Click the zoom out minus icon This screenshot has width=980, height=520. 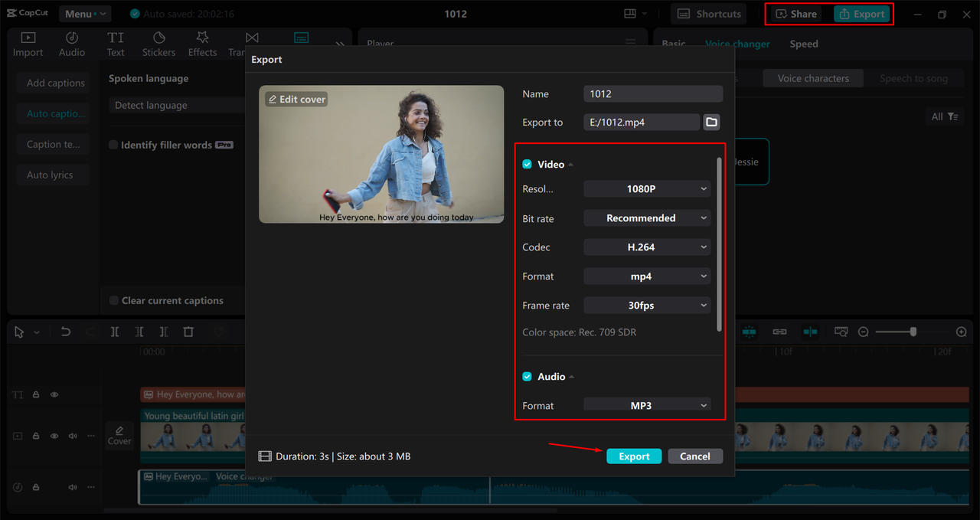(863, 332)
